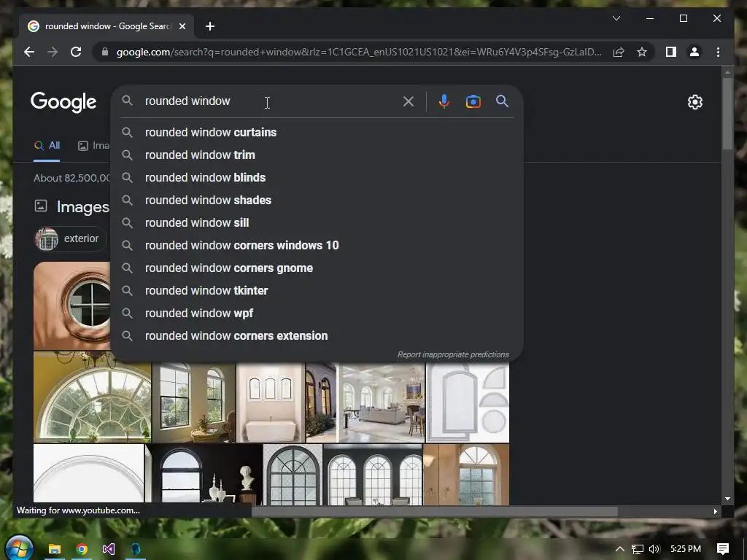Open the notification center icon
Image resolution: width=747 pixels, height=560 pixels.
(x=723, y=549)
